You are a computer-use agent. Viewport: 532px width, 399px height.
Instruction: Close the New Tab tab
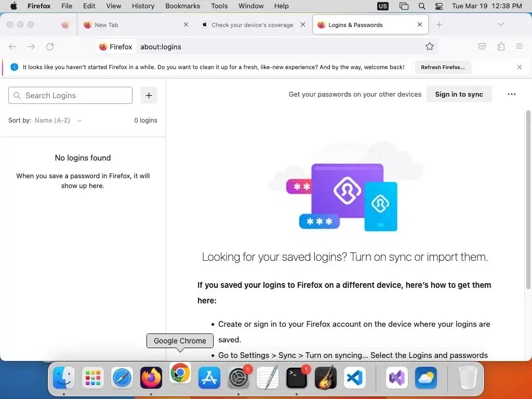(x=186, y=24)
